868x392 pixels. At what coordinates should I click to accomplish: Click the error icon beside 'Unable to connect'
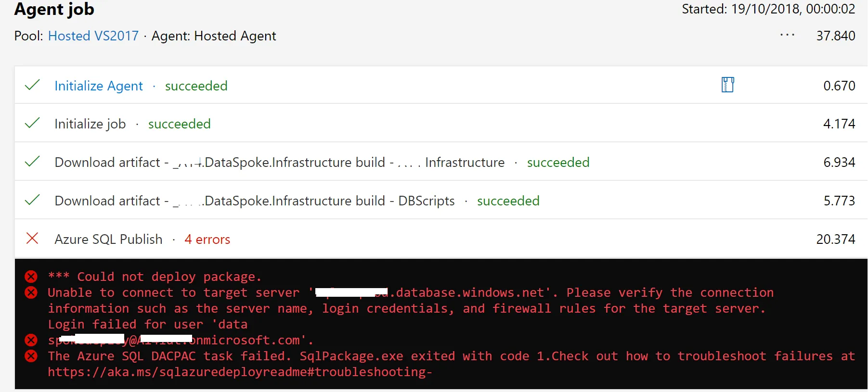click(31, 292)
